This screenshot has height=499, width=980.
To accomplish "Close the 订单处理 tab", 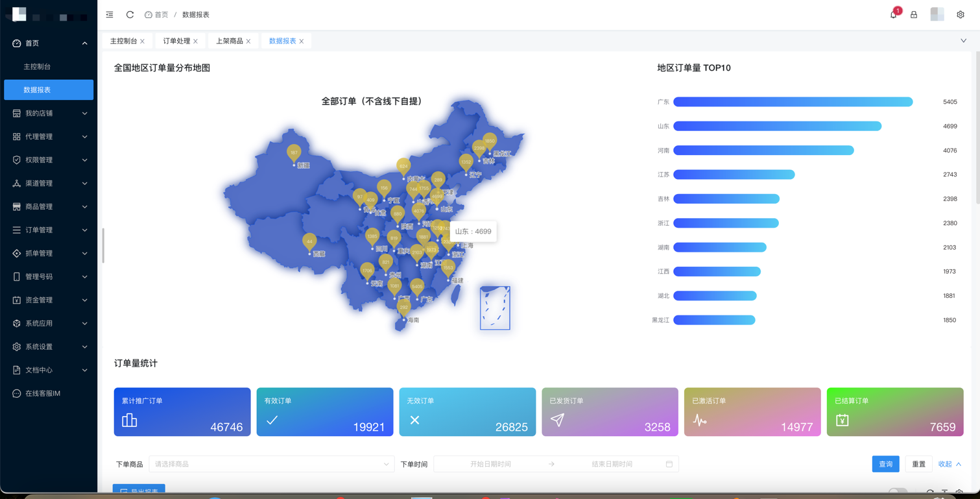I will coord(195,42).
